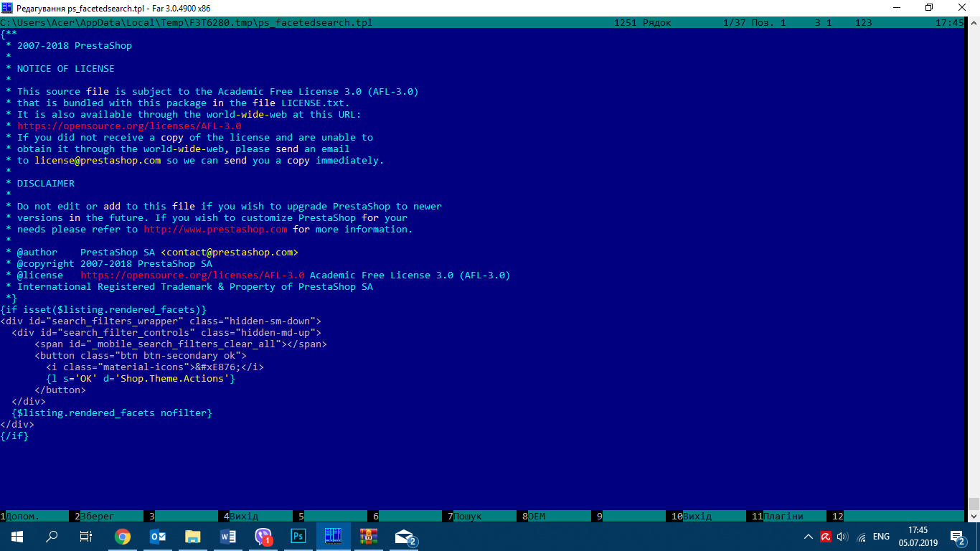Click the '2007-2018 PrestaShop' header line
Screen dimensions: 980x551
point(75,45)
